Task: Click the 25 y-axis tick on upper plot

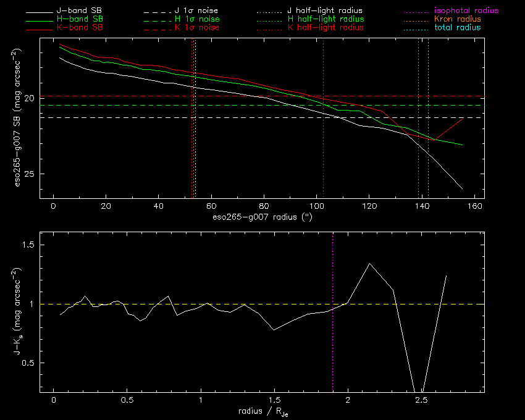Action: pos(30,174)
